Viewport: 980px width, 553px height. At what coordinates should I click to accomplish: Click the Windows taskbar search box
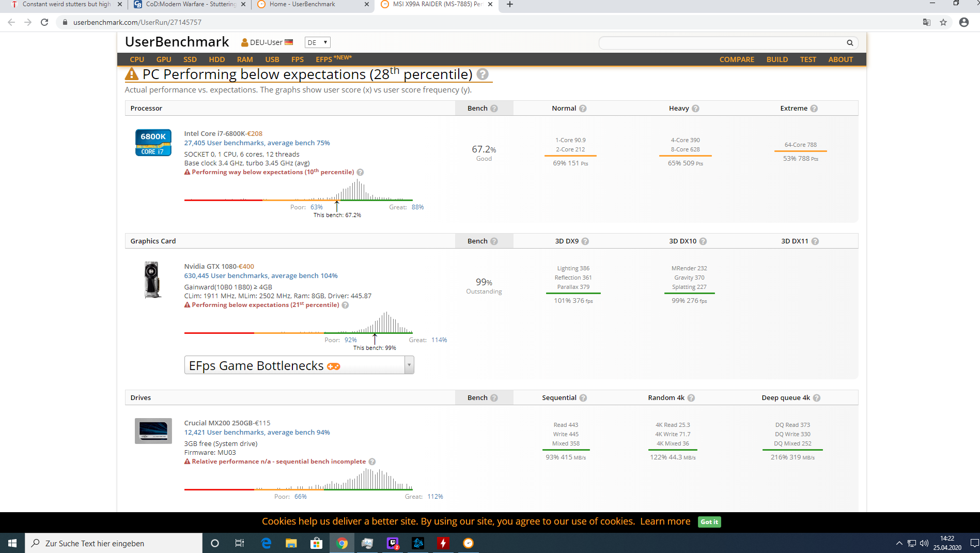click(114, 543)
